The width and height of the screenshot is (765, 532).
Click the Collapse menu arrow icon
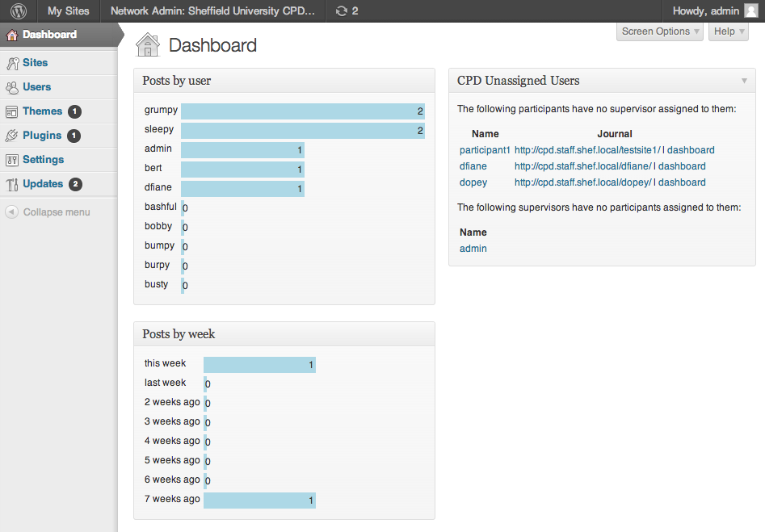click(11, 212)
